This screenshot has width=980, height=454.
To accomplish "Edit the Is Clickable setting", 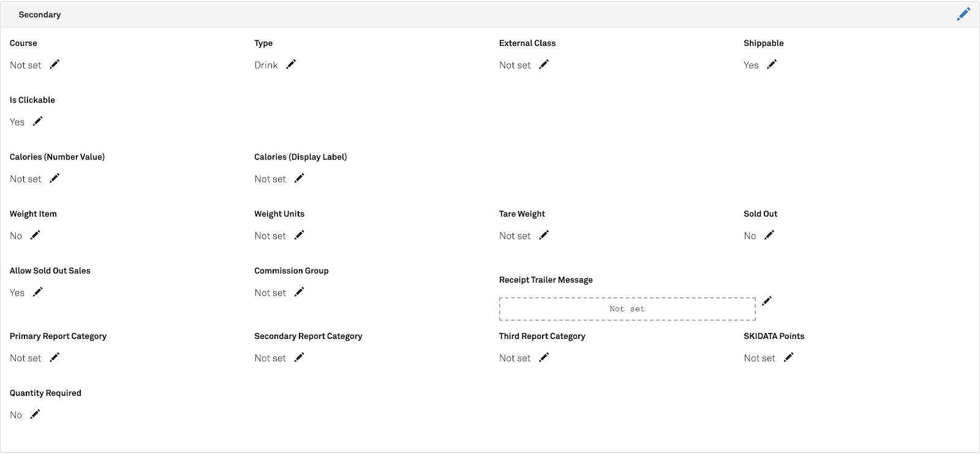I will (x=38, y=121).
